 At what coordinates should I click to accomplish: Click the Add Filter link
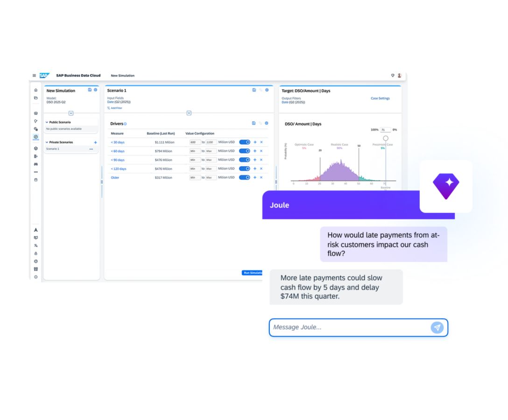pos(115,108)
